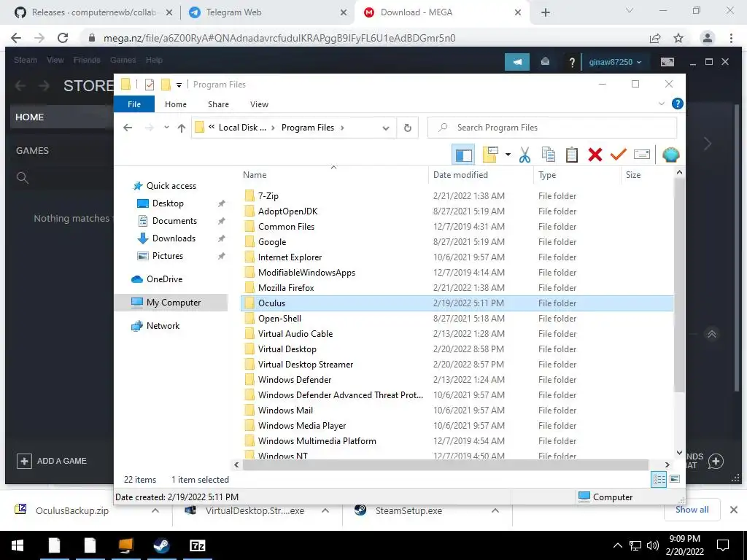
Task: Click the orange checkmark properties icon
Action: point(619,155)
